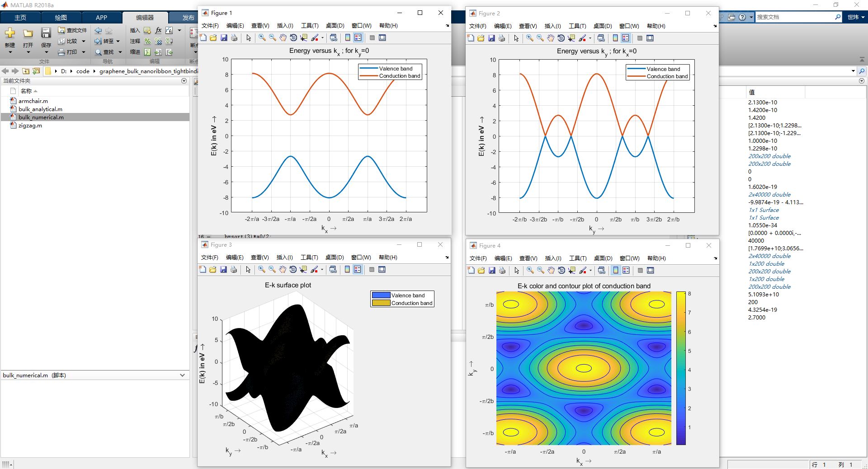Click Hide Plot Tools icon in Figure 2
This screenshot has height=469, width=868.
640,38
